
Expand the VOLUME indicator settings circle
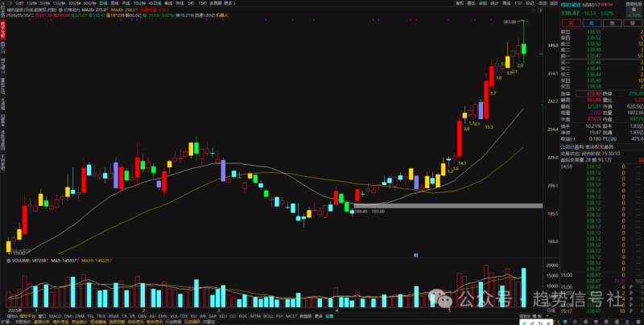(9, 260)
